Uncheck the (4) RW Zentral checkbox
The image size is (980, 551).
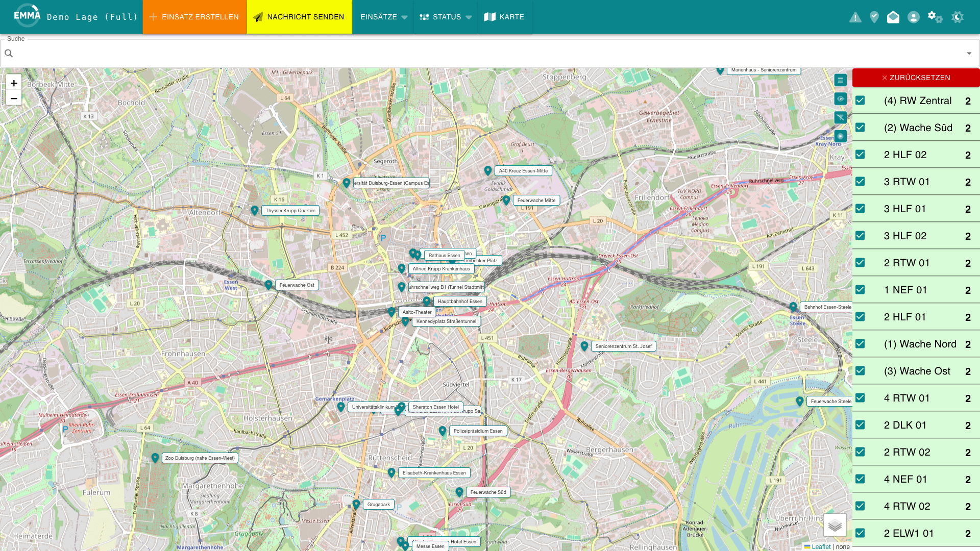pyautogui.click(x=860, y=101)
